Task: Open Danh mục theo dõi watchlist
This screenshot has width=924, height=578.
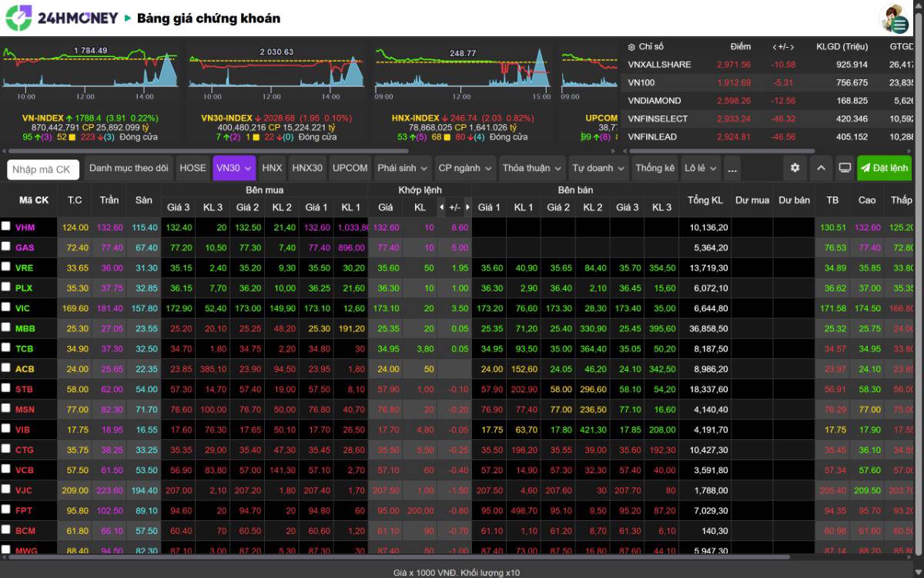Action: pos(129,168)
